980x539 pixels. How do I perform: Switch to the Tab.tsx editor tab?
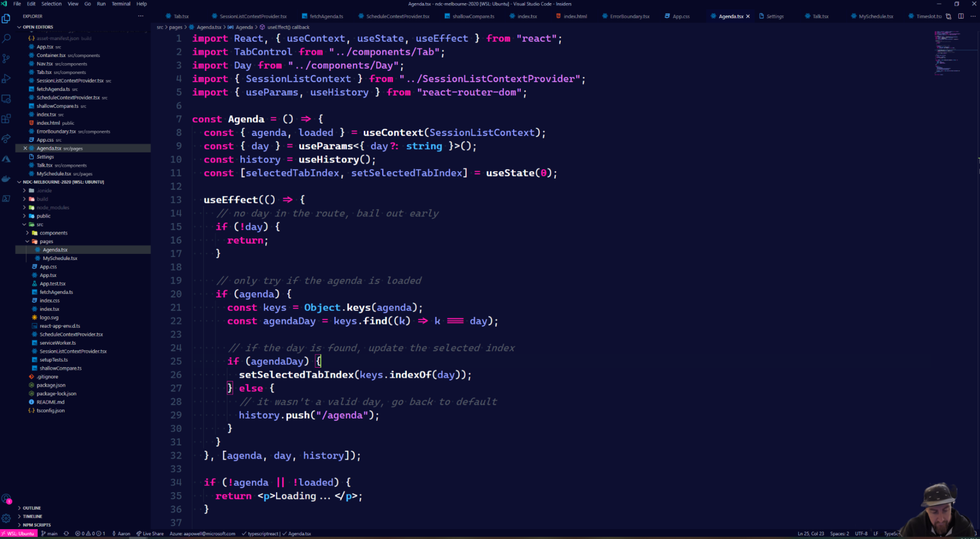(181, 16)
